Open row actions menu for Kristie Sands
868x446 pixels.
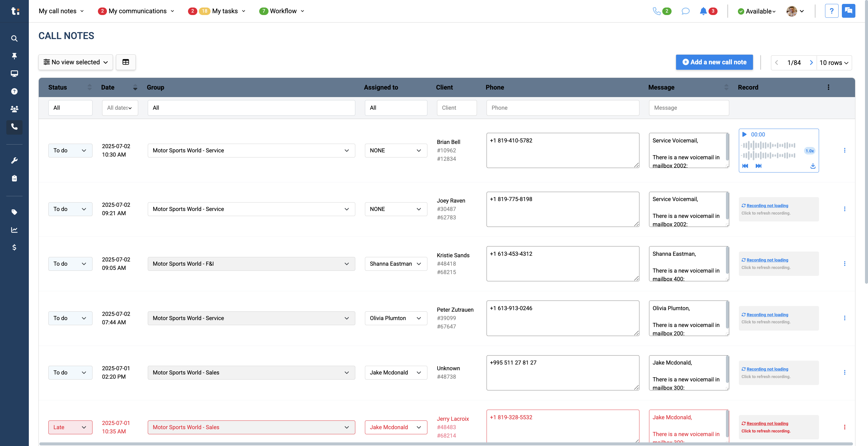[844, 264]
